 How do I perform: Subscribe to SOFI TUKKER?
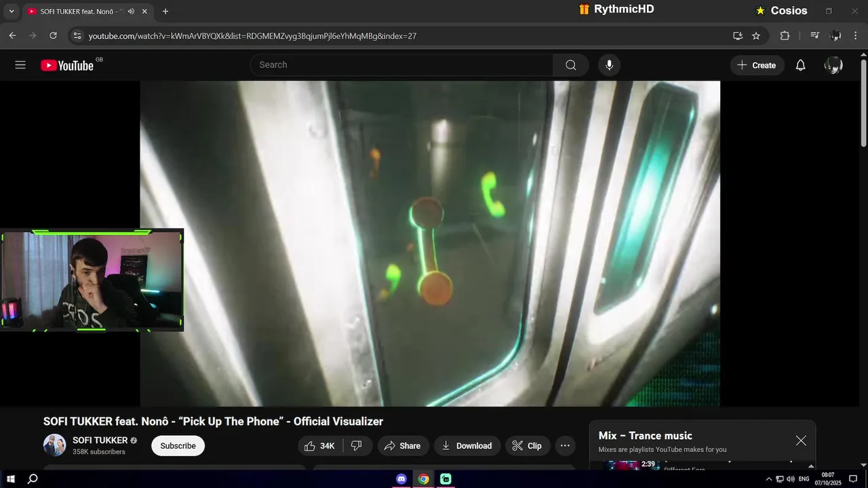[x=178, y=445]
